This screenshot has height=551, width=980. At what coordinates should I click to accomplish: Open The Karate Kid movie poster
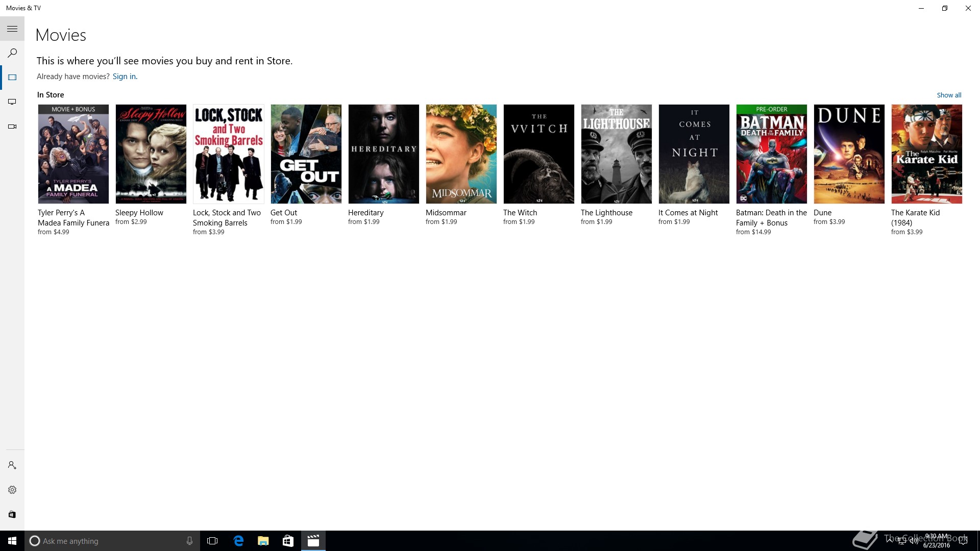[927, 154]
